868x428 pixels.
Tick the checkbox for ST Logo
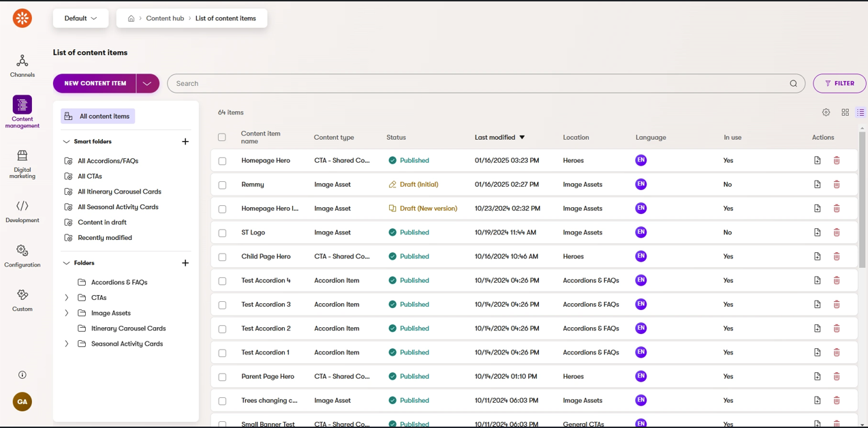222,233
